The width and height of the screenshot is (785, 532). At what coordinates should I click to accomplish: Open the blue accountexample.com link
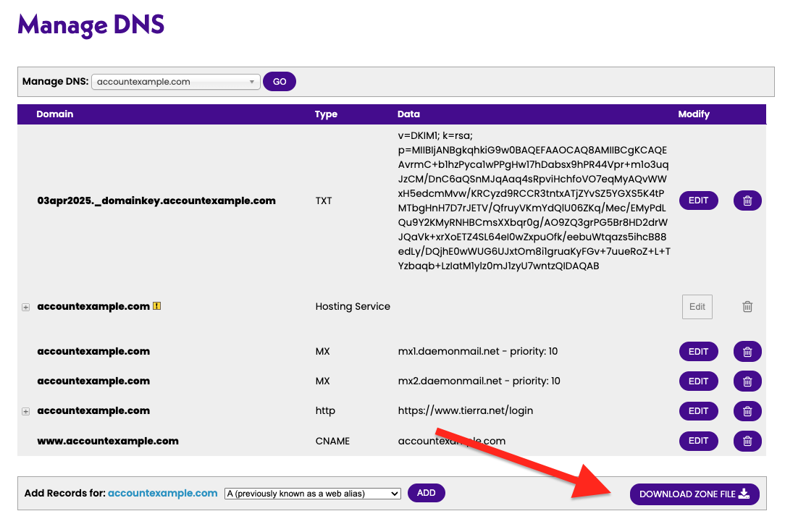[x=162, y=493]
